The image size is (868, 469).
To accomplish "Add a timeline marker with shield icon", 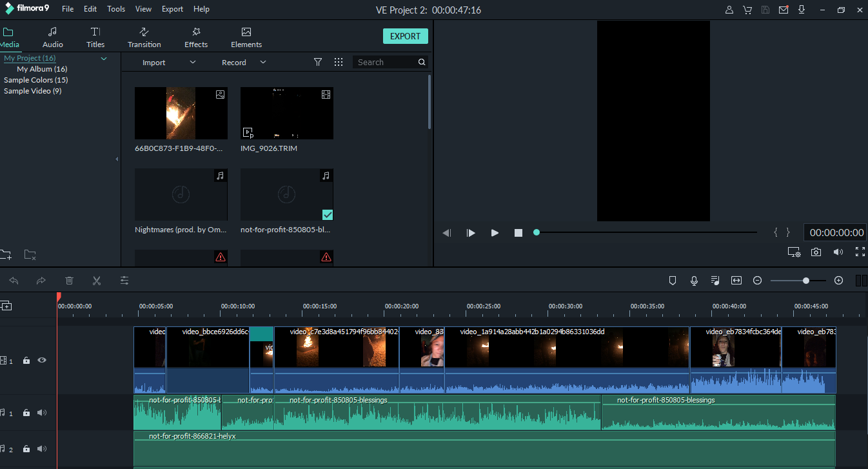I will tap(673, 281).
